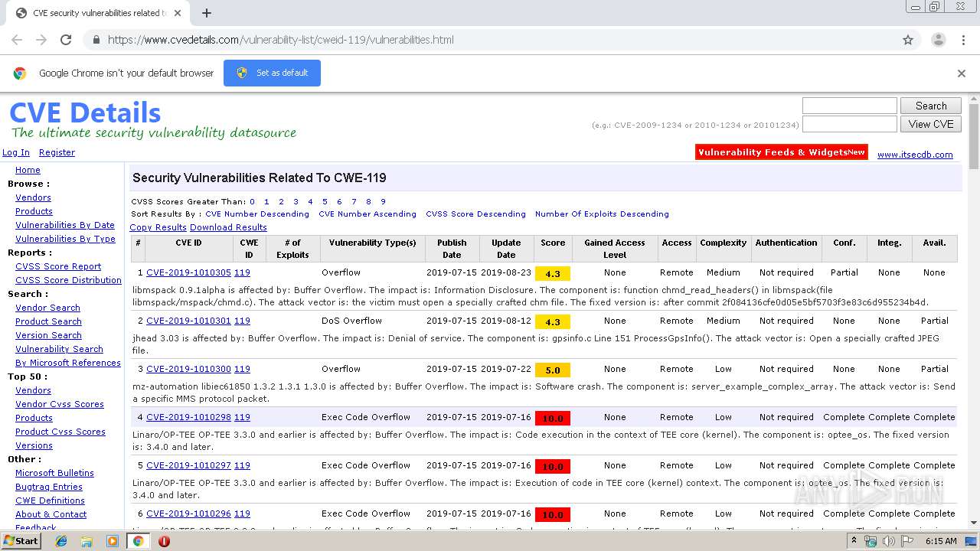Select Chrome icon in taskbar

click(138, 541)
